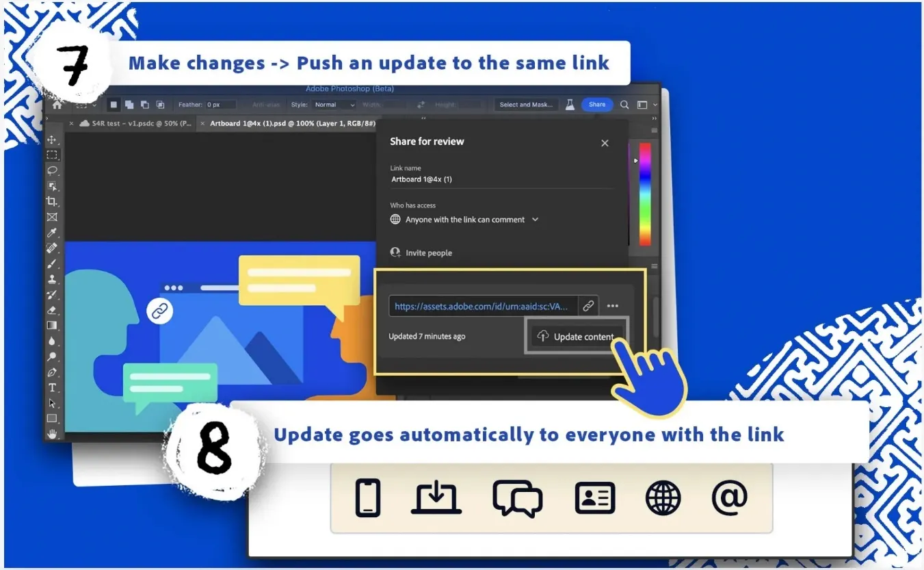Select the Object Selection tool
924x570 pixels.
point(52,185)
